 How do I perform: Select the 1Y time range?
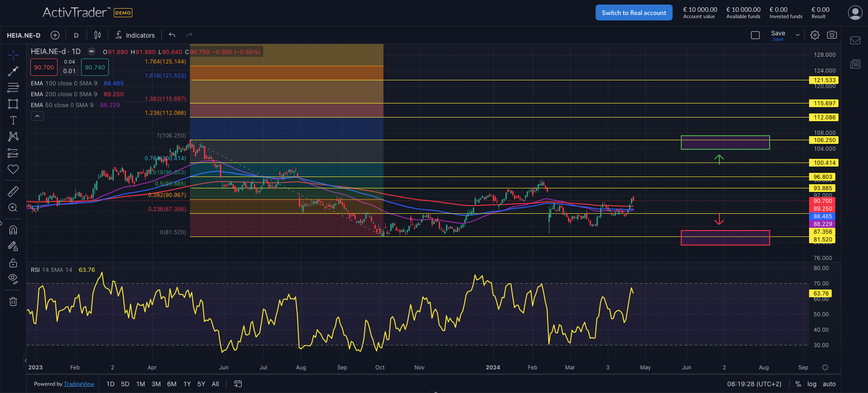[187, 384]
